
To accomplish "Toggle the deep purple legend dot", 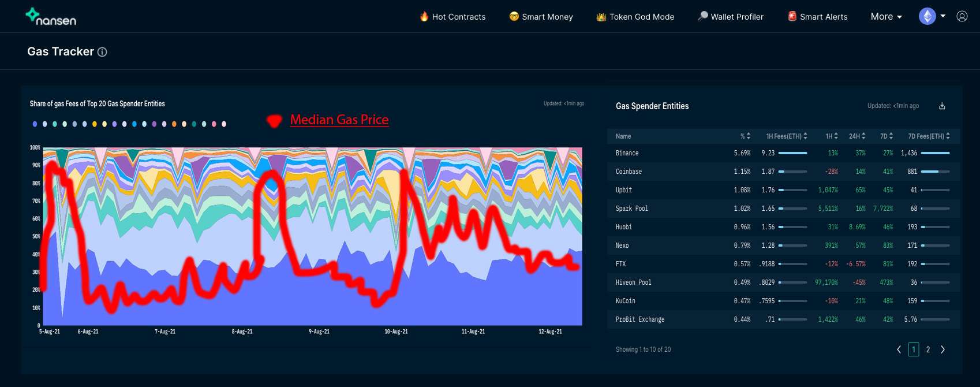I will 154,124.
